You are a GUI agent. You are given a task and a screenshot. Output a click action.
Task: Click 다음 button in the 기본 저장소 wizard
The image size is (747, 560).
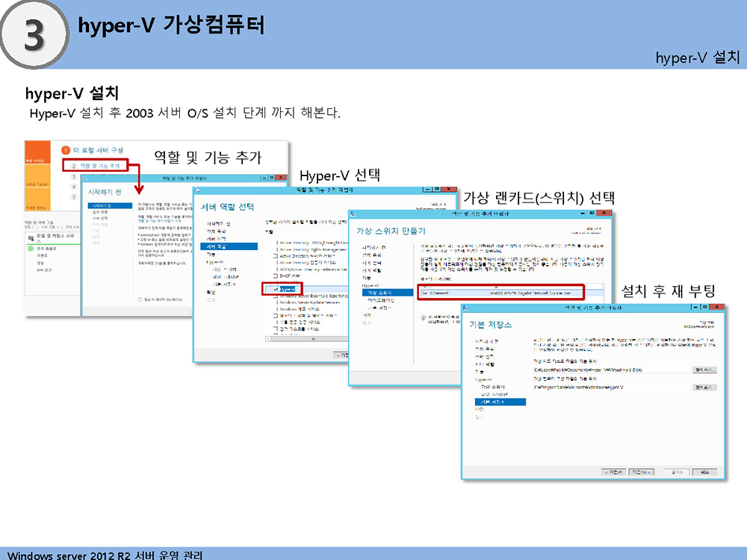[x=641, y=472]
